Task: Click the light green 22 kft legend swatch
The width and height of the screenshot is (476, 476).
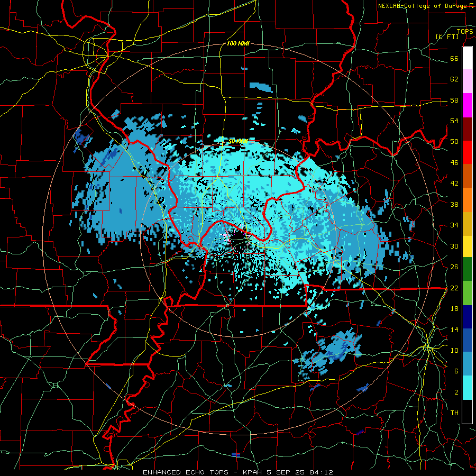Action: click(x=467, y=293)
